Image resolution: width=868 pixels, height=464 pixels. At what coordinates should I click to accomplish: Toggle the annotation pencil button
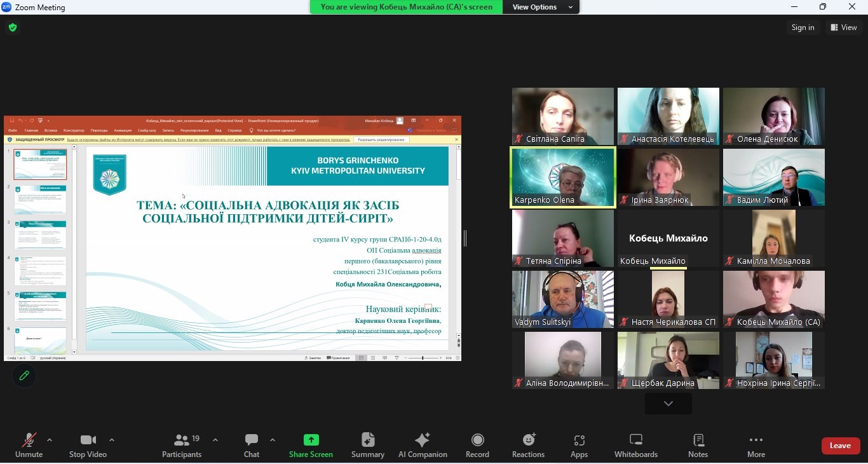[24, 376]
